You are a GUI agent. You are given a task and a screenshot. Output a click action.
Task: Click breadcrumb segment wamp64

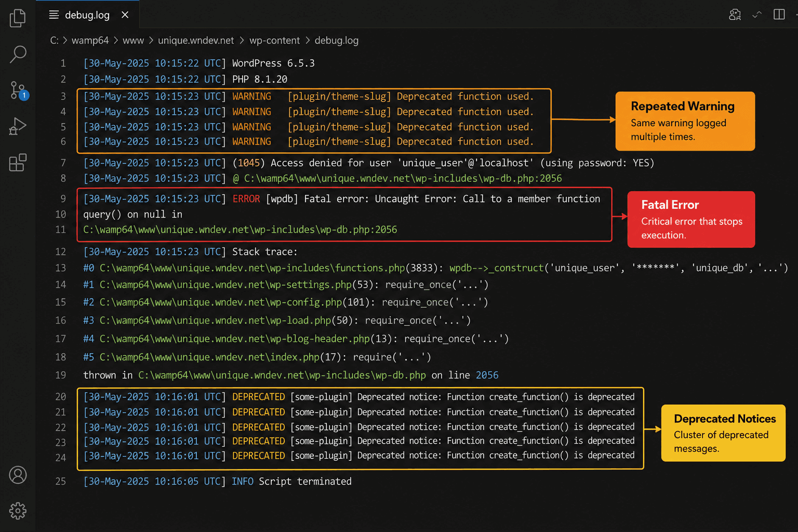(90, 41)
